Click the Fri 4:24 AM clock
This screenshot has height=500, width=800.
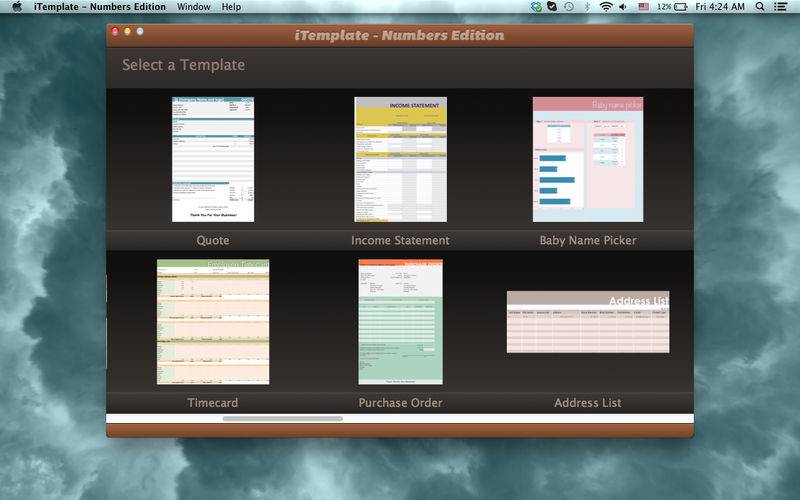click(x=720, y=7)
